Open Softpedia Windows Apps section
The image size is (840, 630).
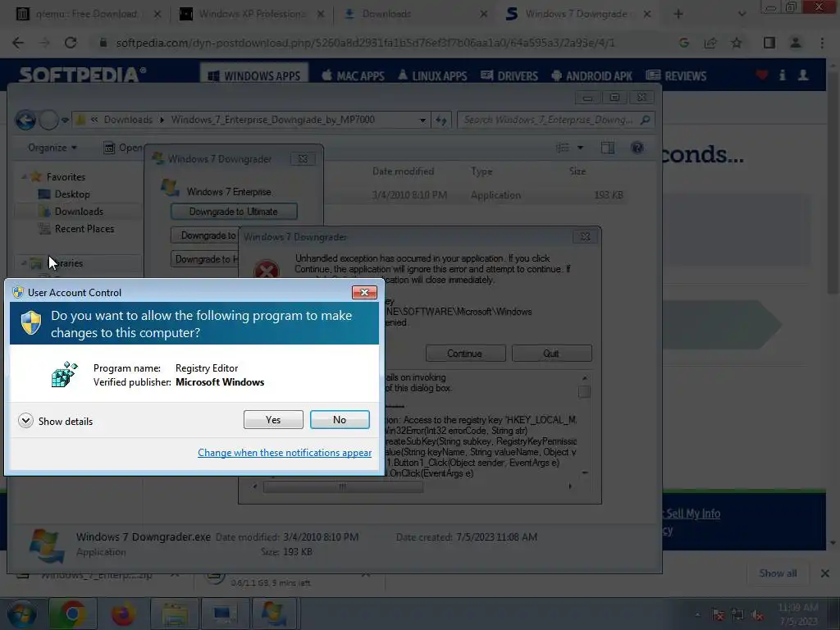pyautogui.click(x=254, y=76)
